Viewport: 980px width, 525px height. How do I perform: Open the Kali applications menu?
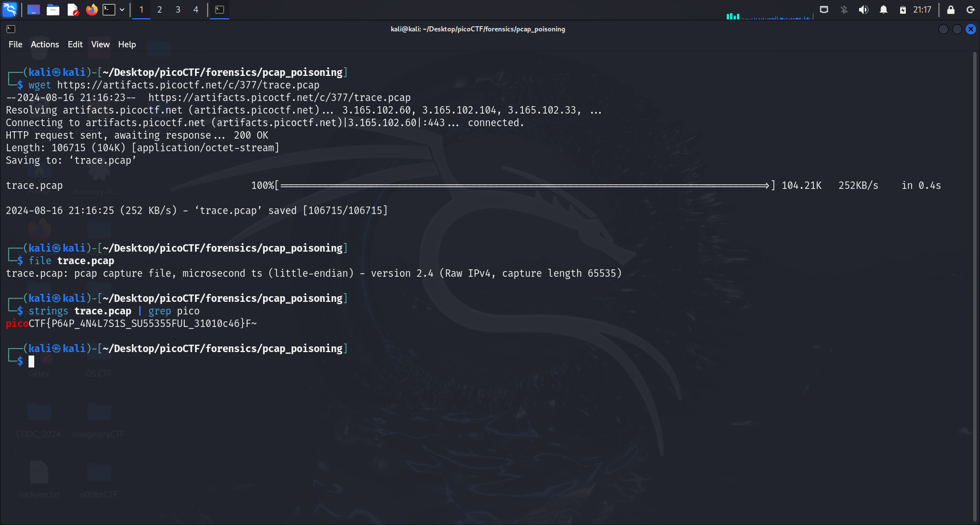click(10, 10)
